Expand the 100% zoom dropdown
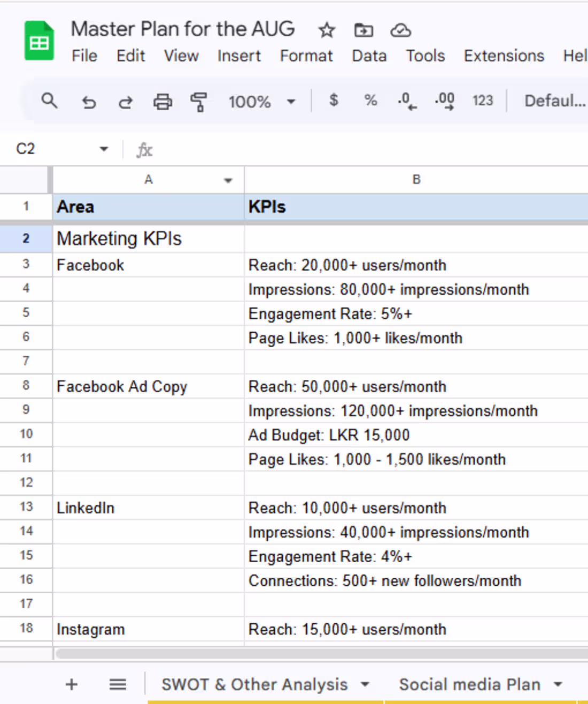This screenshot has height=704, width=588. click(x=291, y=101)
